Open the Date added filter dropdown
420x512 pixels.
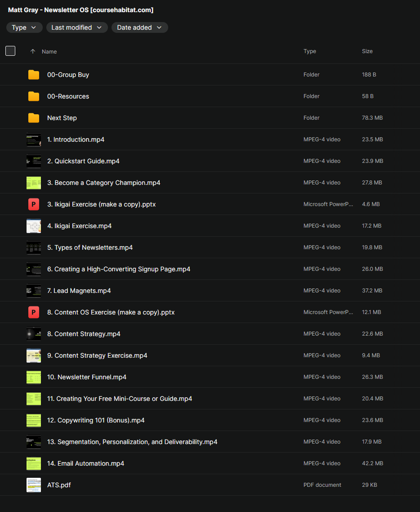139,27
